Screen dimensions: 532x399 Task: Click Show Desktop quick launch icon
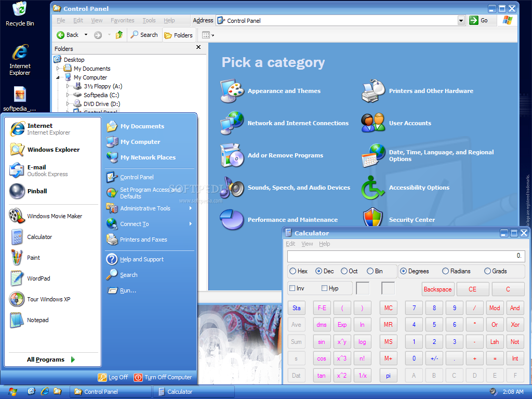click(x=31, y=392)
